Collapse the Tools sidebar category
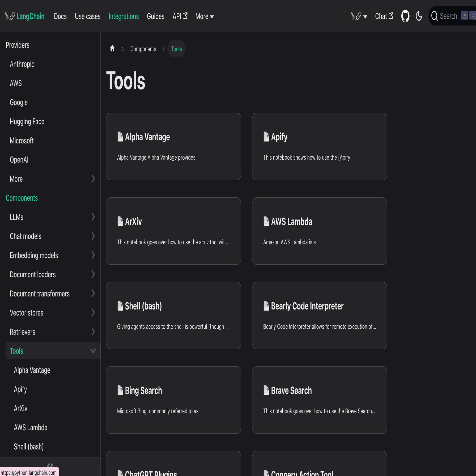The width and height of the screenshot is (476, 476). tap(93, 351)
